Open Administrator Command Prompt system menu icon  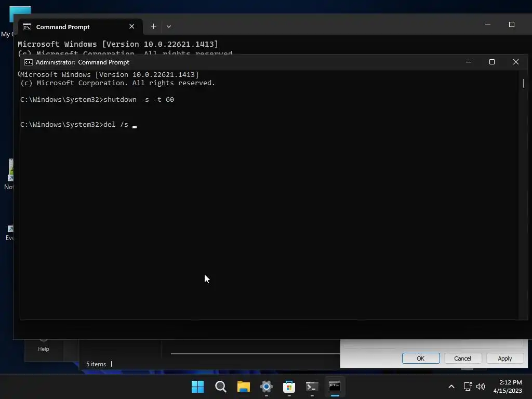pyautogui.click(x=29, y=62)
